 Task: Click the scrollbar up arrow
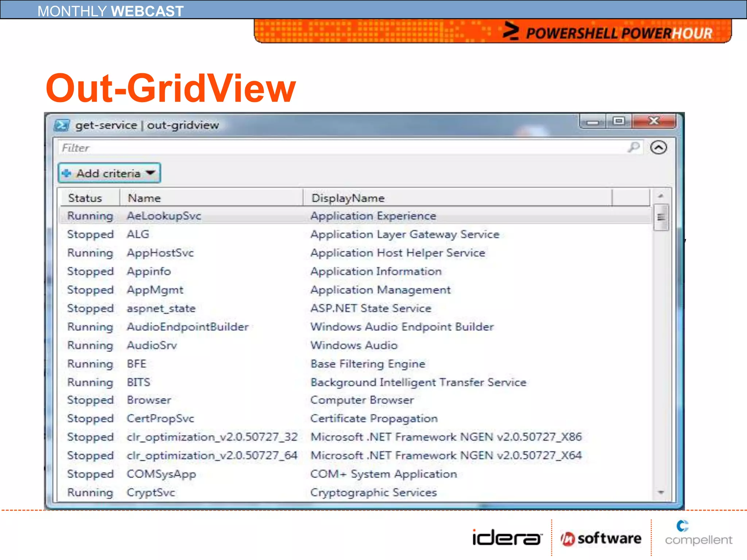[x=661, y=196]
